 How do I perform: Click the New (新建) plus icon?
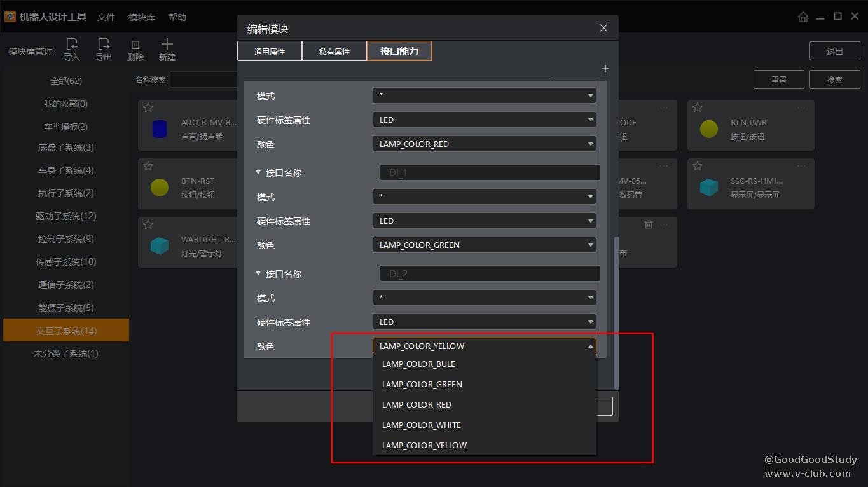167,45
